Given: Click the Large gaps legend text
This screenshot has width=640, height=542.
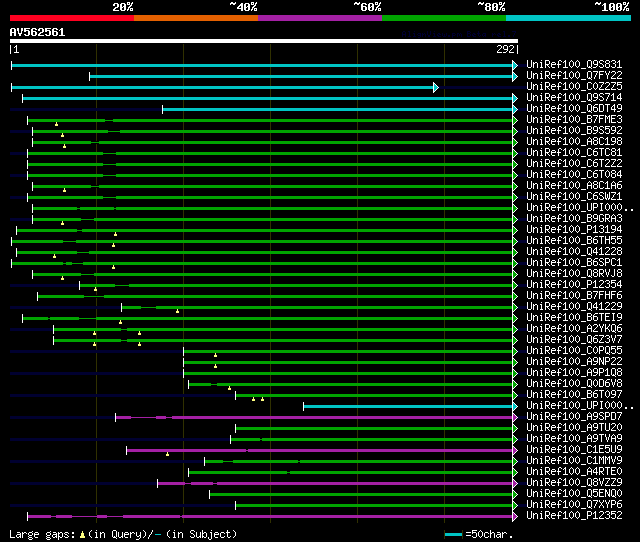Looking at the screenshot, I should click(42, 535).
